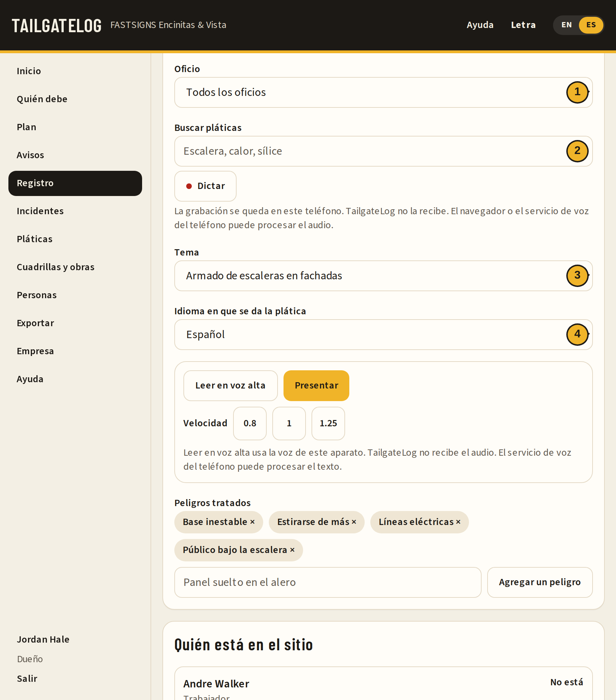Open Cuadrillas y obras

[x=75, y=267]
